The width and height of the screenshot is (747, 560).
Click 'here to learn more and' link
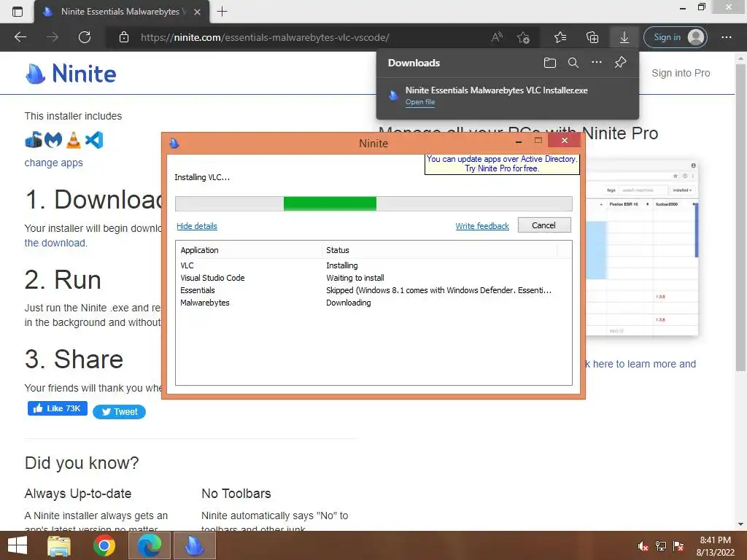click(643, 364)
